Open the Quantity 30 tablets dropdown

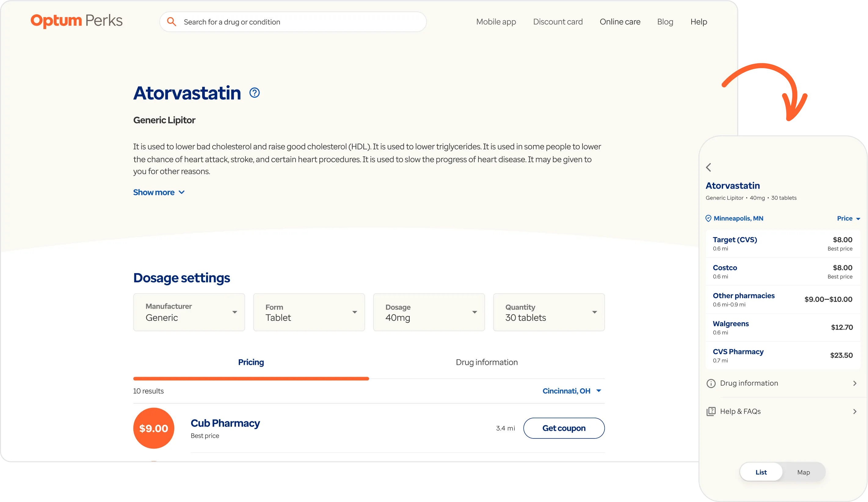pos(549,312)
